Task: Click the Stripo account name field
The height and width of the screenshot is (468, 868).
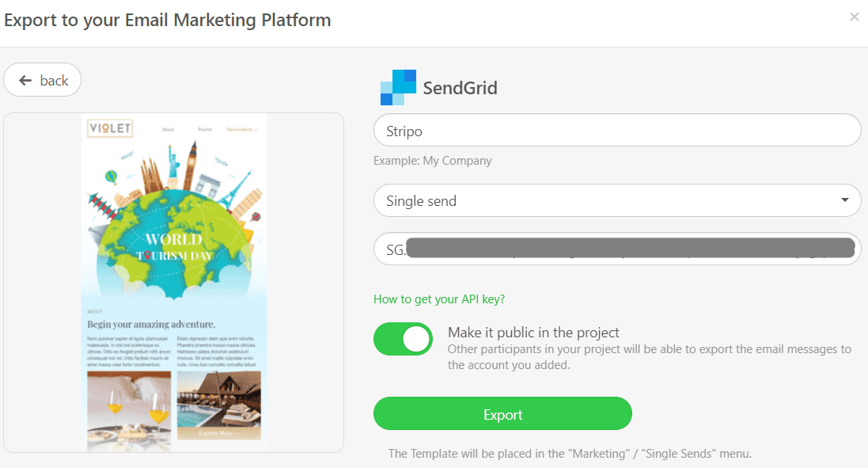Action: (617, 130)
